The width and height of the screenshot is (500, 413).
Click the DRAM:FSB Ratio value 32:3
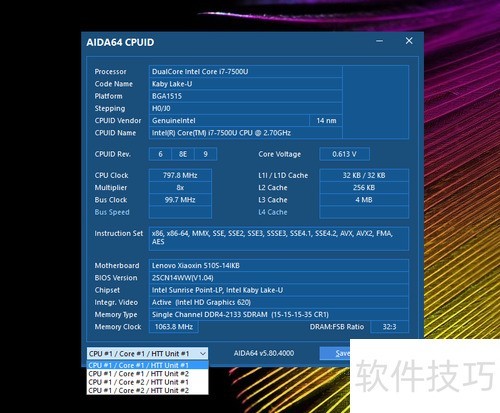389,327
